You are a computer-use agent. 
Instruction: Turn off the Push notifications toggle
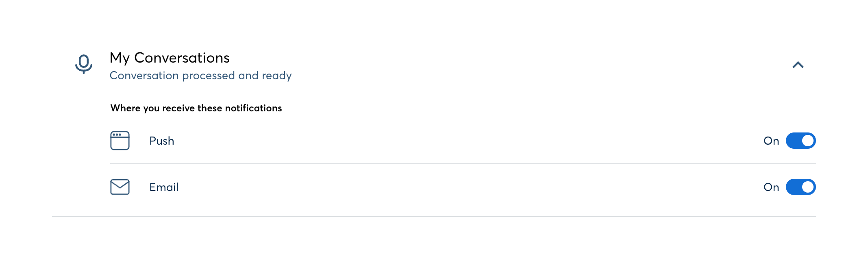801,141
